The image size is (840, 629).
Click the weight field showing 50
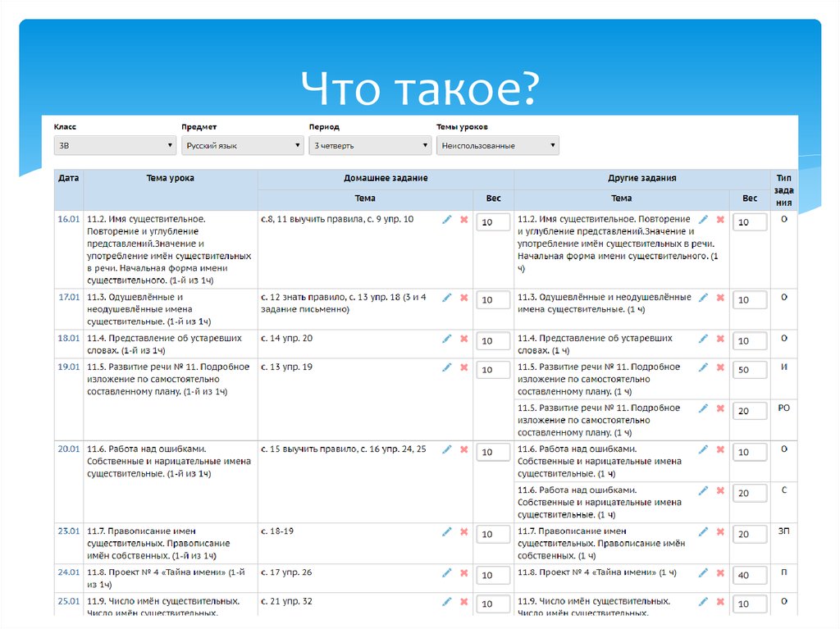(749, 369)
